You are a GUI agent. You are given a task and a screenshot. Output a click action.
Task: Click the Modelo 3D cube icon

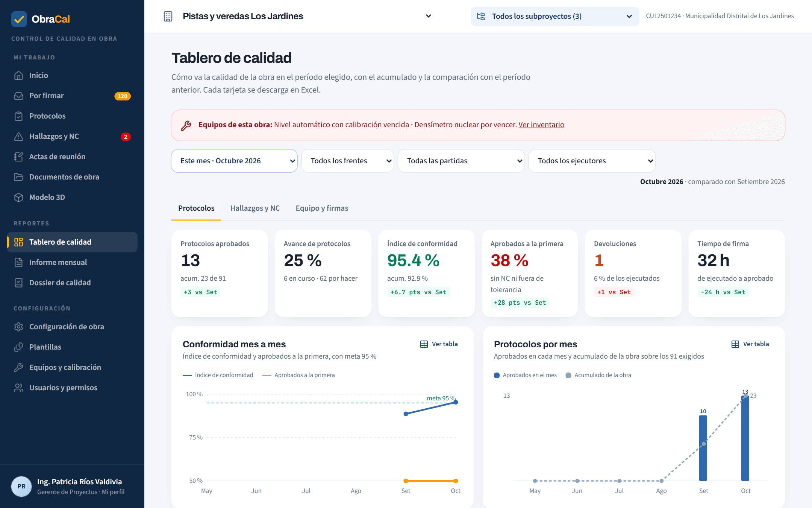(x=18, y=198)
